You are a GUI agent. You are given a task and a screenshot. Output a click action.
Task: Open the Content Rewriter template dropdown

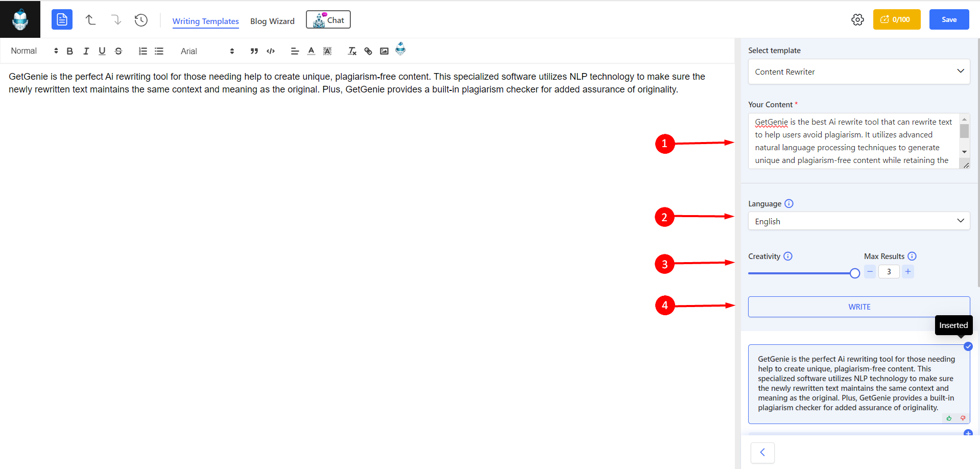click(x=859, y=72)
